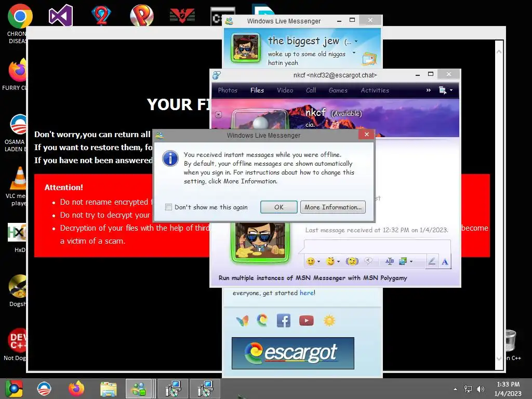Collapse the contact picture arrow in chat
The height and width of the screenshot is (399, 532).
[219, 115]
